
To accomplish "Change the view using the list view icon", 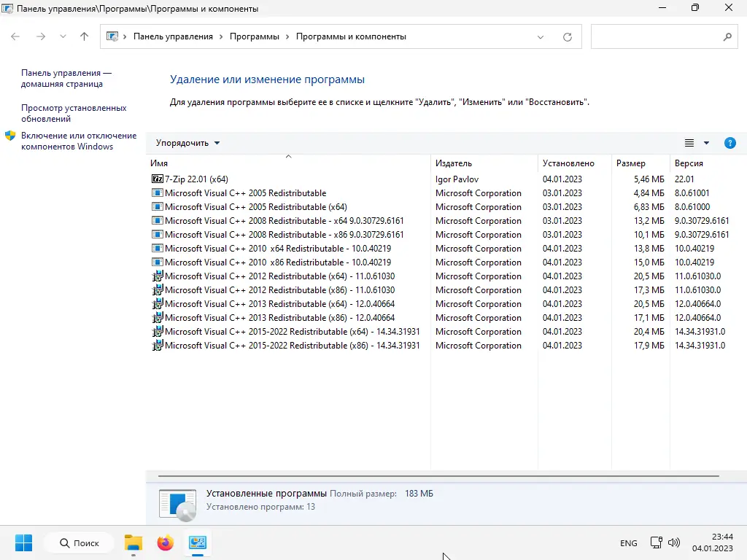I will (x=689, y=143).
